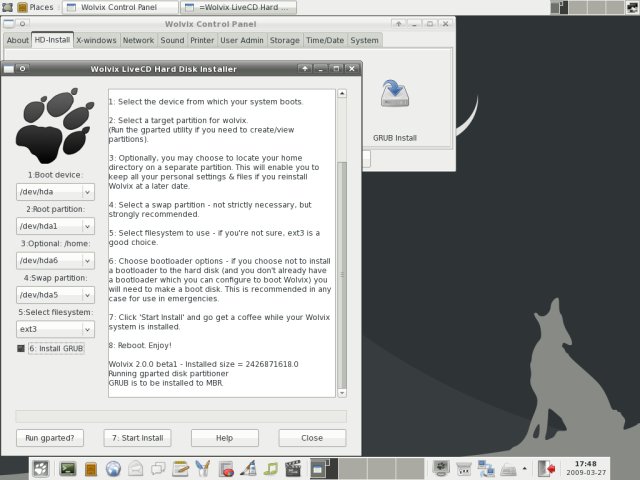Viewport: 640px width, 480px height.
Task: Open the network connections tray icon
Action: (x=486, y=469)
